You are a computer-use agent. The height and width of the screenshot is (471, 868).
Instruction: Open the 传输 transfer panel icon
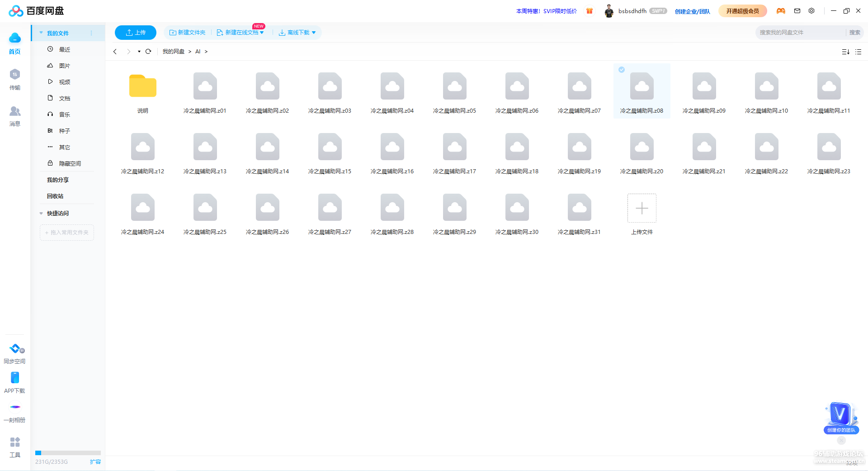coord(15,75)
